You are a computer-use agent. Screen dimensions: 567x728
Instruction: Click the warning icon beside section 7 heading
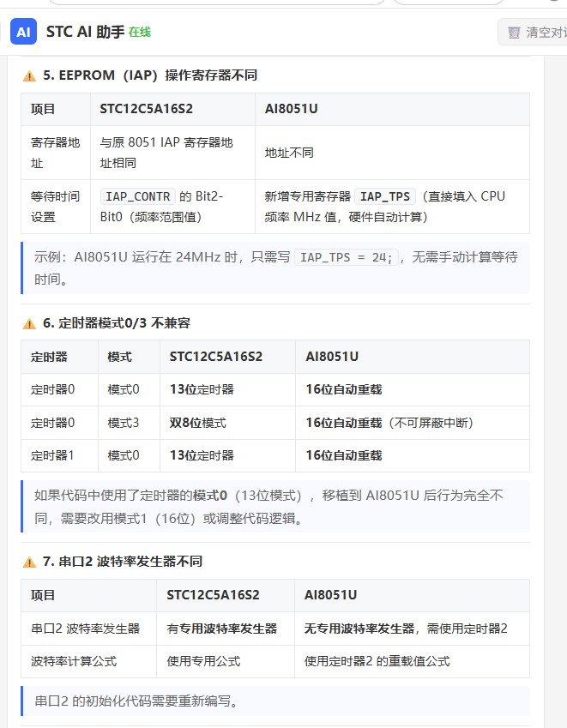(x=29, y=563)
